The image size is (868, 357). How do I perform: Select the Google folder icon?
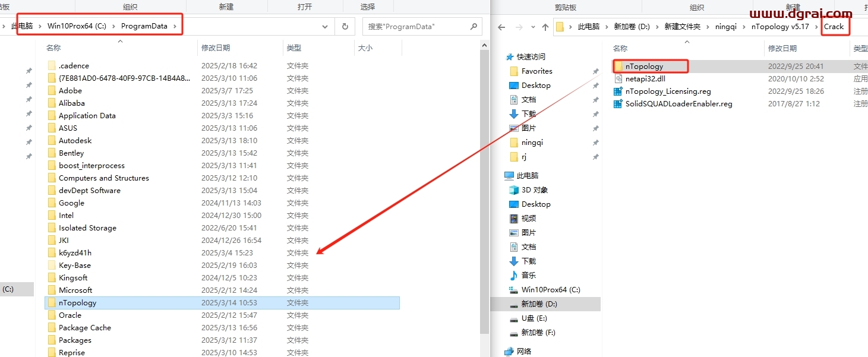point(52,203)
